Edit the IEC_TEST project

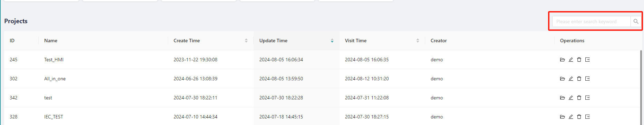click(571, 117)
